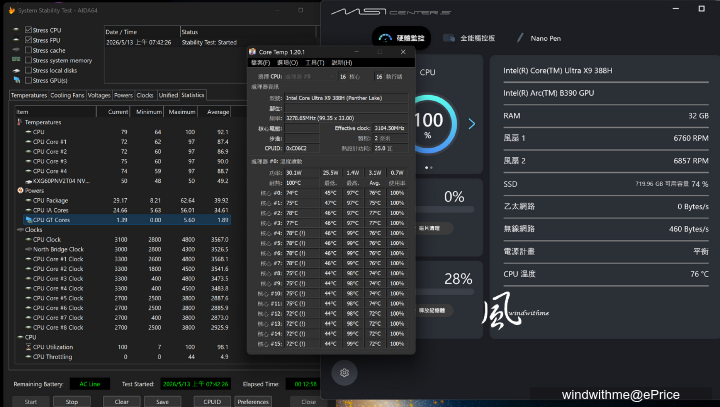The height and width of the screenshot is (407, 720).
Task: Open the 工具(T) menu in Core Temp
Action: [315, 62]
